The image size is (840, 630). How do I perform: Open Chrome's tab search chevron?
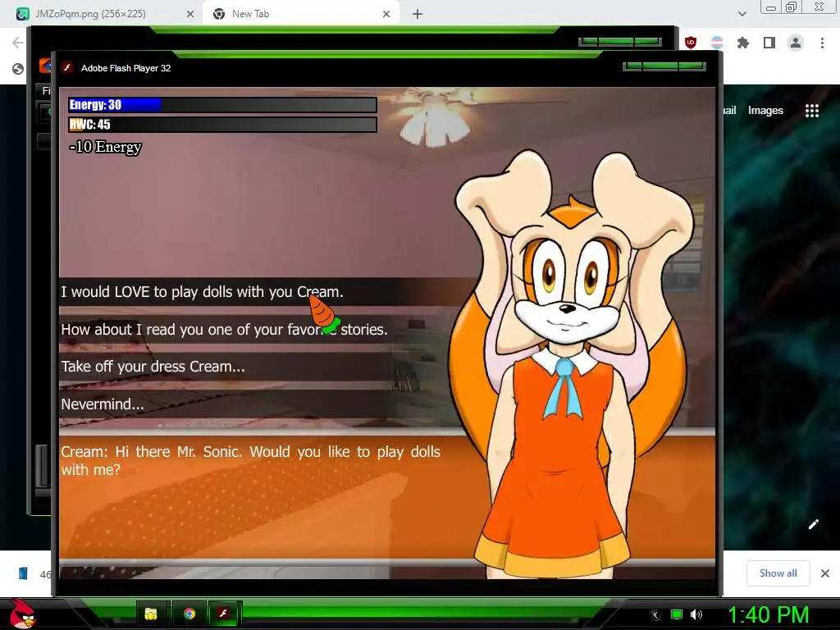pyautogui.click(x=742, y=14)
